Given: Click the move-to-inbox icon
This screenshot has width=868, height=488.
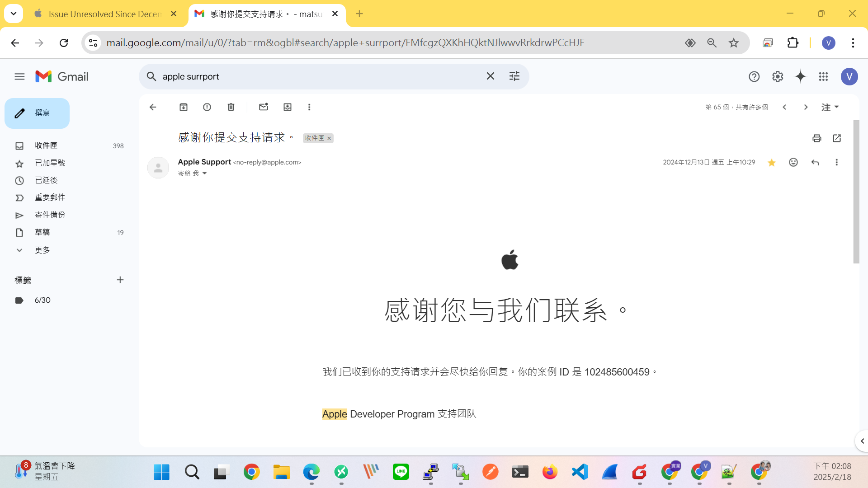Looking at the screenshot, I should click(x=288, y=107).
